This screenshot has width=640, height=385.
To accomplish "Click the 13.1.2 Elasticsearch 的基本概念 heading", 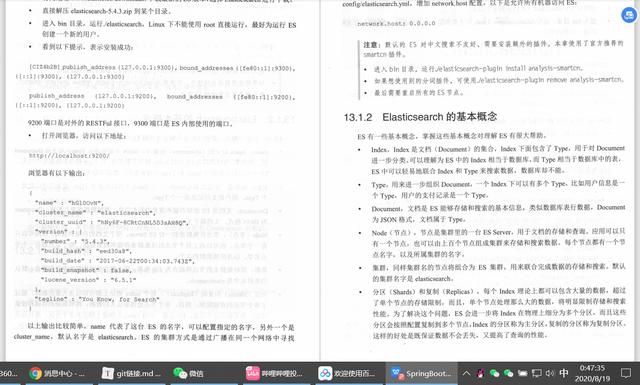I will pos(420,117).
